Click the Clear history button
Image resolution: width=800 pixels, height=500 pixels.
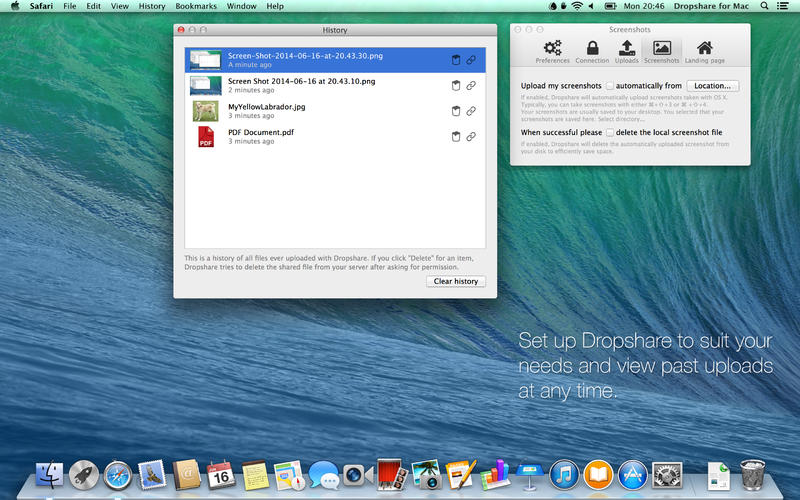[x=456, y=281]
